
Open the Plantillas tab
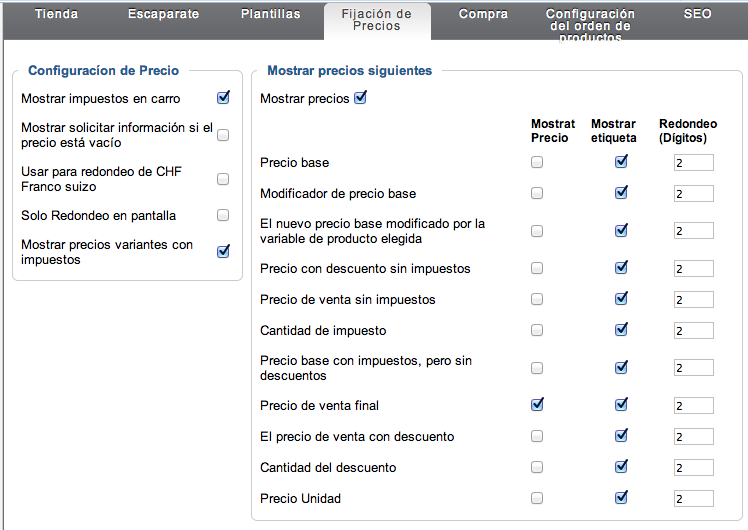270,14
